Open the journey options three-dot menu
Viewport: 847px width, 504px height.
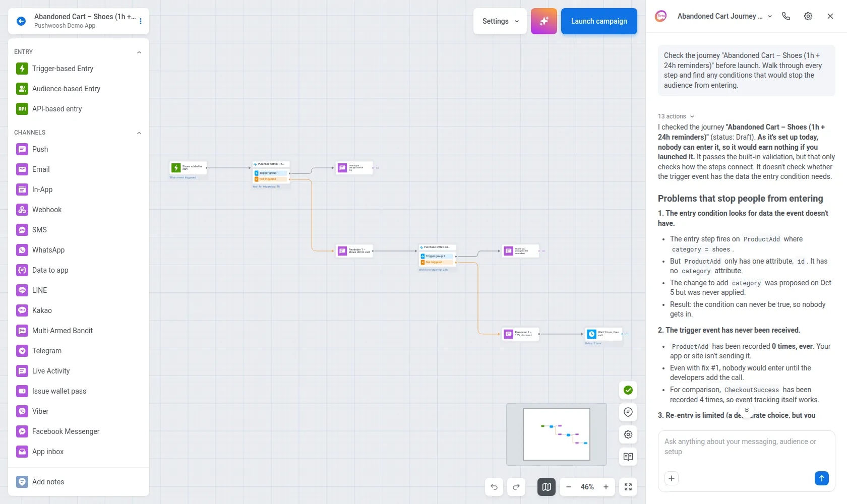point(141,21)
